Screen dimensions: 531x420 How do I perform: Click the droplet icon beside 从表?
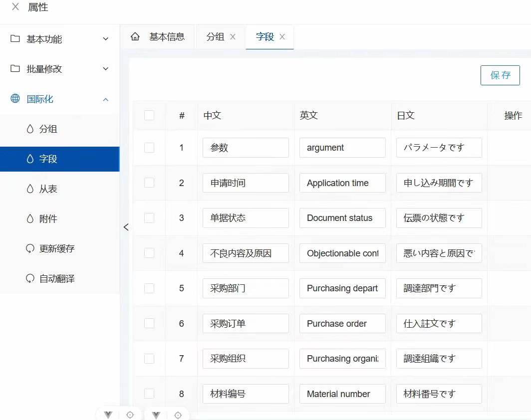tap(30, 189)
